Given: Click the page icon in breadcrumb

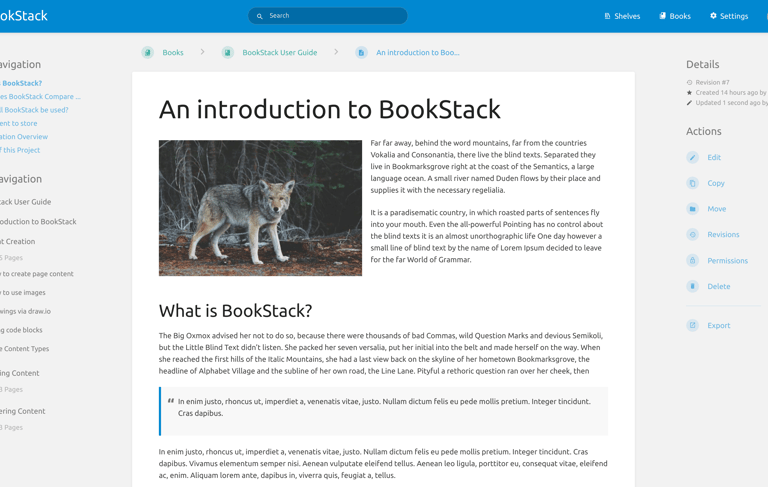Looking at the screenshot, I should [361, 52].
